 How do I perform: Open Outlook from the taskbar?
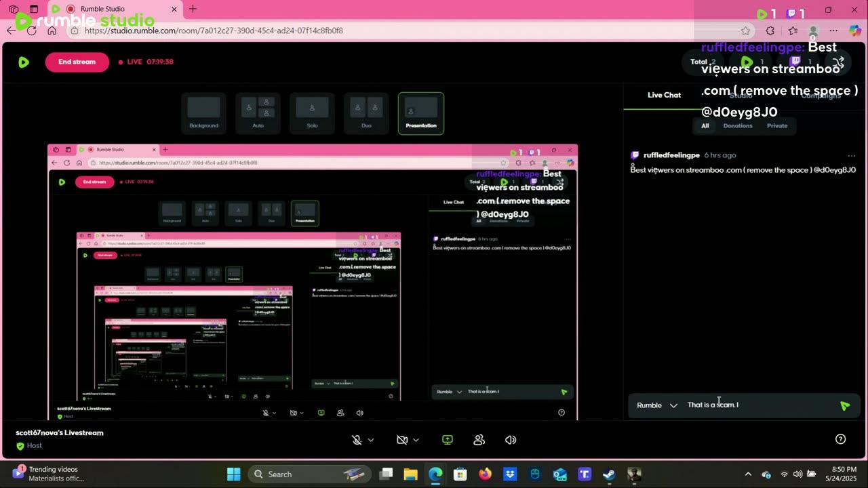(x=559, y=474)
